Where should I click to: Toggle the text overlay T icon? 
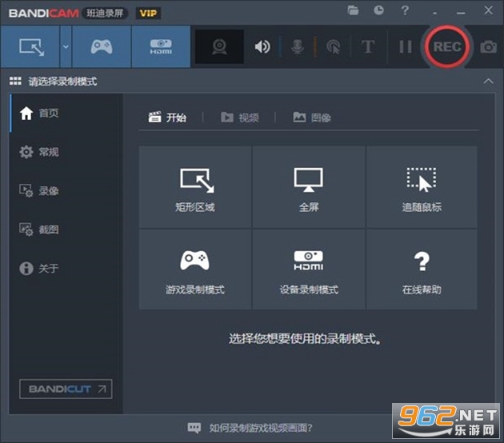368,47
